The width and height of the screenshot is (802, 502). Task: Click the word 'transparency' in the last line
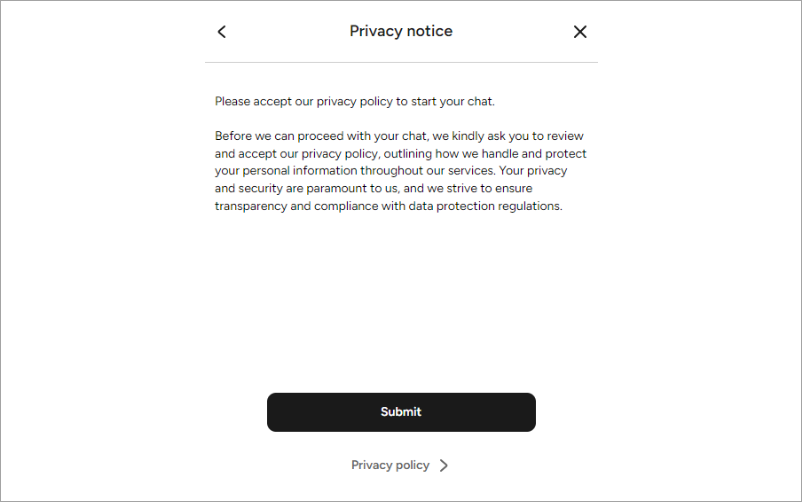(251, 206)
